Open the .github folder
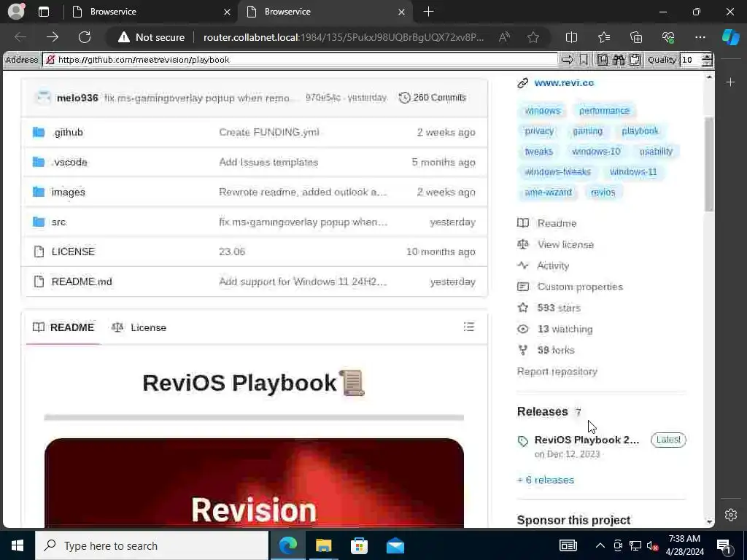 point(68,133)
